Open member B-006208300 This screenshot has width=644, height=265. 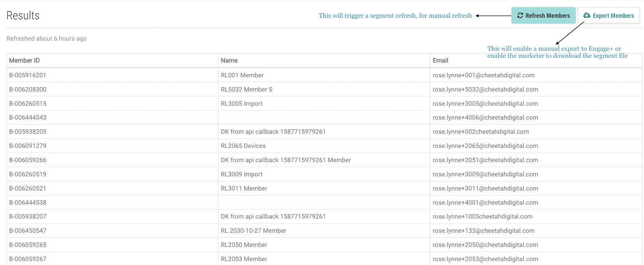[x=28, y=89]
